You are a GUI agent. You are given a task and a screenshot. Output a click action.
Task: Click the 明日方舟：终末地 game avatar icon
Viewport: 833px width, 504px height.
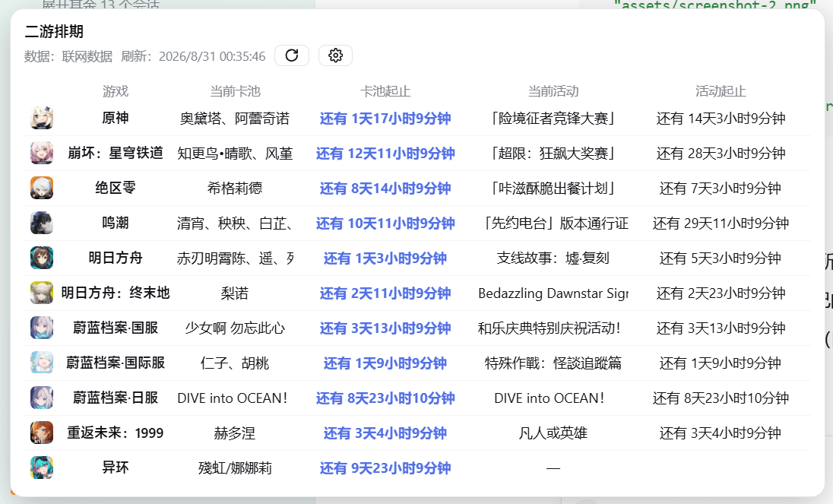(42, 293)
